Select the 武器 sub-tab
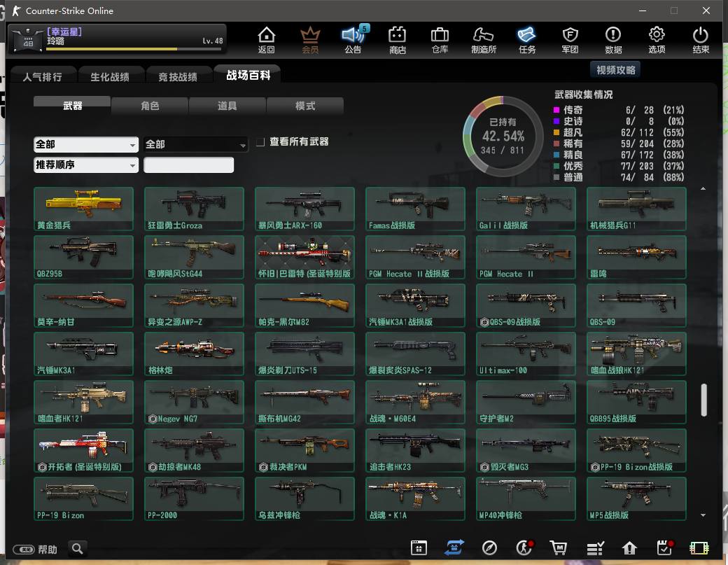 [x=72, y=106]
